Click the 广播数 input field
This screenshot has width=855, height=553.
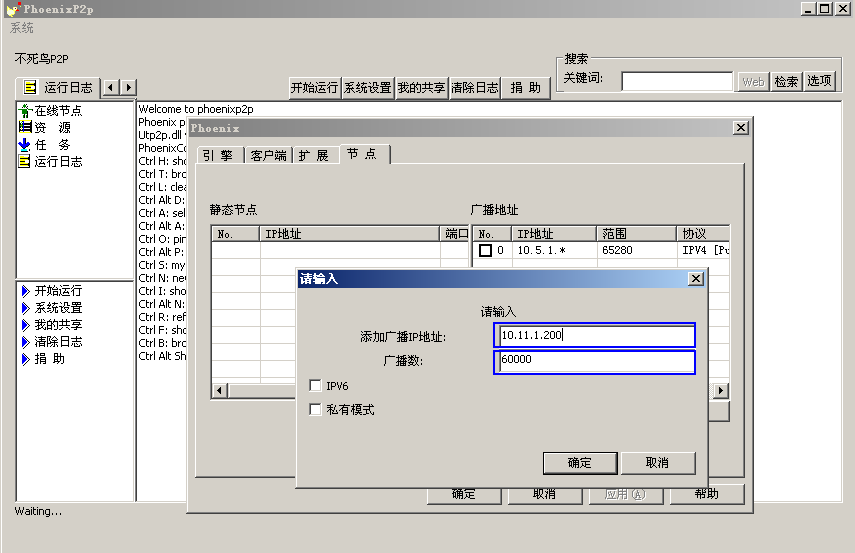click(594, 362)
